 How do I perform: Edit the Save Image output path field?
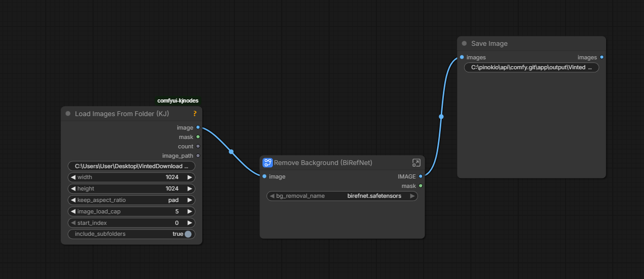531,67
